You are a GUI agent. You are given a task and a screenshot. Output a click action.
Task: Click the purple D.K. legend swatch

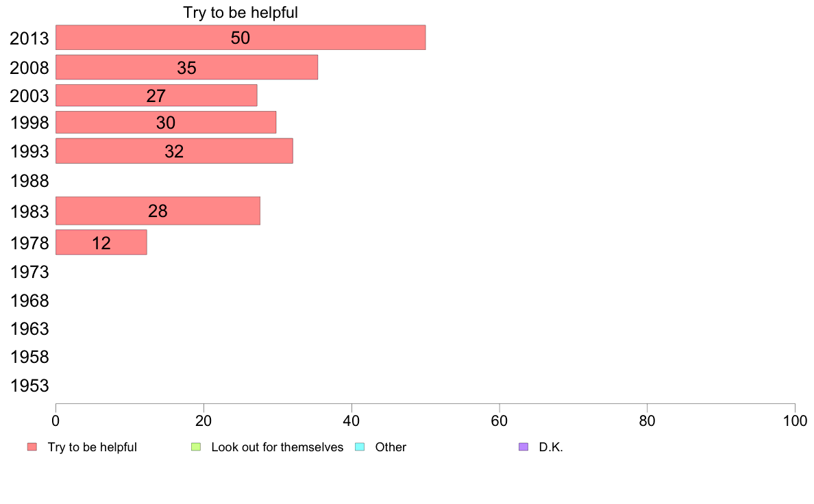pyautogui.click(x=523, y=447)
